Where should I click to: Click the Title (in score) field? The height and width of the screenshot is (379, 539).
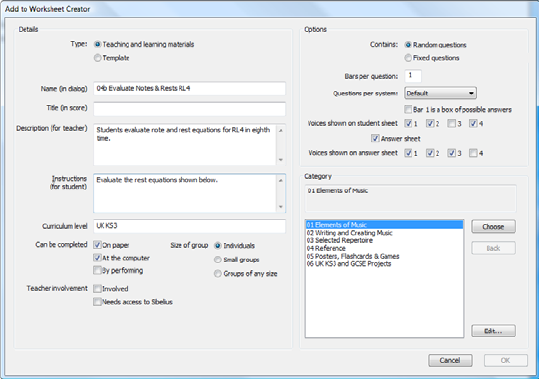tap(189, 109)
